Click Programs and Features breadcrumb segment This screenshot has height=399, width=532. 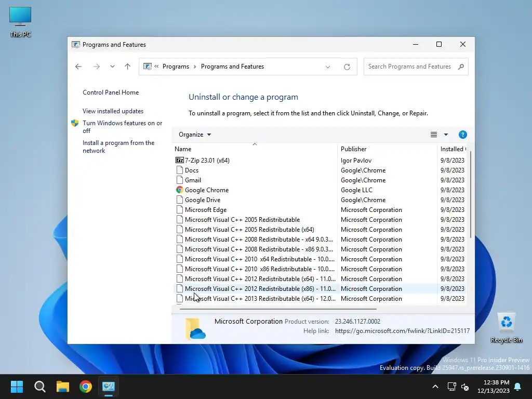(x=232, y=66)
